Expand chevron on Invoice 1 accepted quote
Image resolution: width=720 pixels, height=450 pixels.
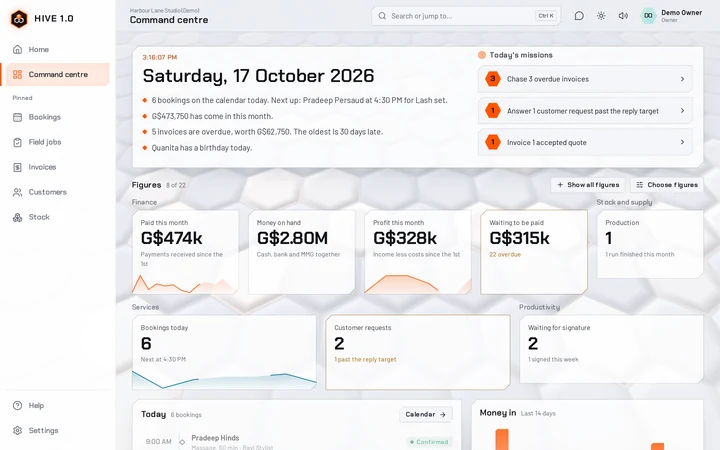pyautogui.click(x=682, y=142)
